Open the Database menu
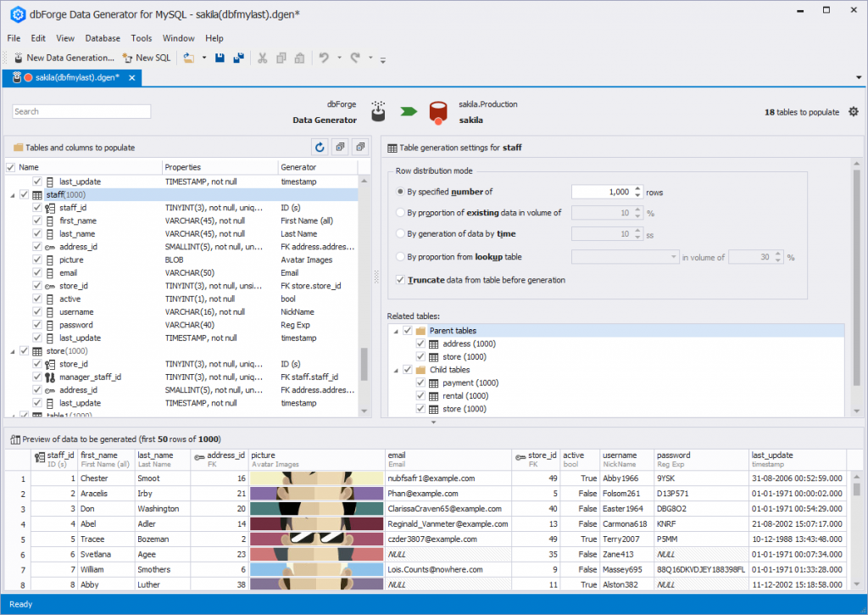The width and height of the screenshot is (868, 615). [102, 38]
